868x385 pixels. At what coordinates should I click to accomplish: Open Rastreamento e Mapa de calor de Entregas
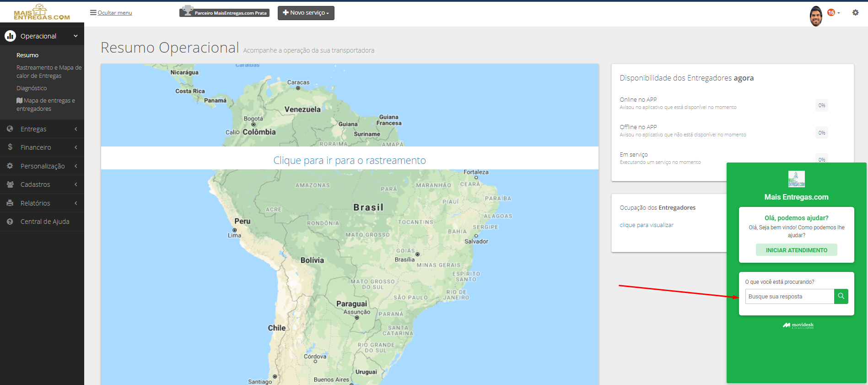[49, 72]
